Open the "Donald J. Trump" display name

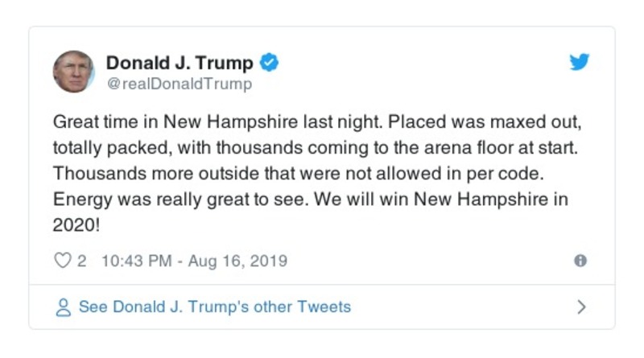[180, 63]
